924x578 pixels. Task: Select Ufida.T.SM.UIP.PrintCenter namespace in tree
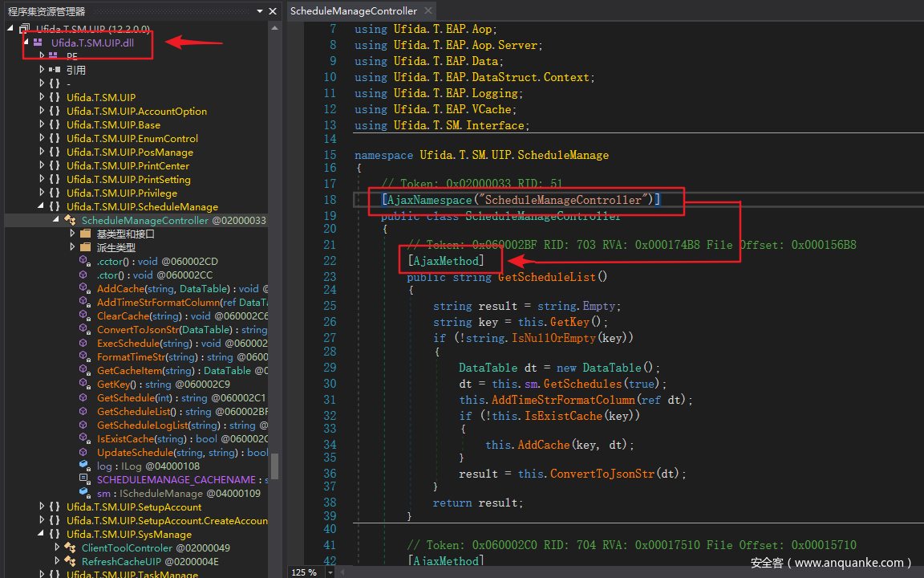pyautogui.click(x=128, y=166)
